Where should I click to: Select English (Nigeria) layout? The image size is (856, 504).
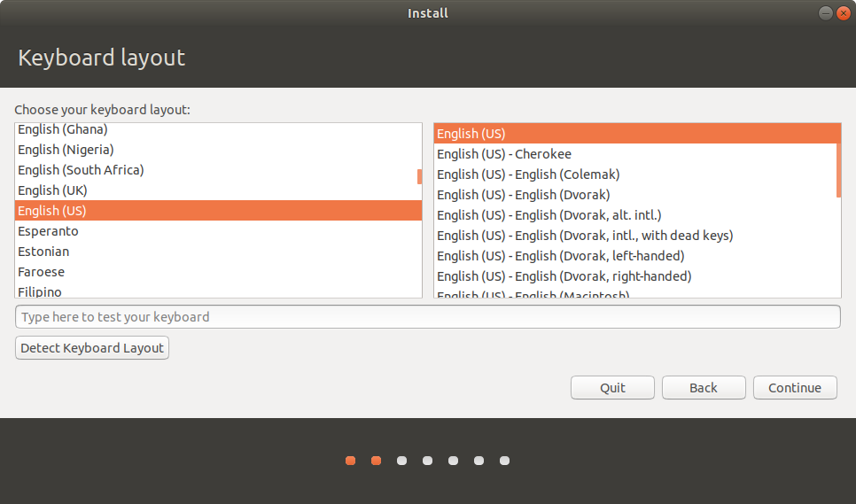point(218,150)
